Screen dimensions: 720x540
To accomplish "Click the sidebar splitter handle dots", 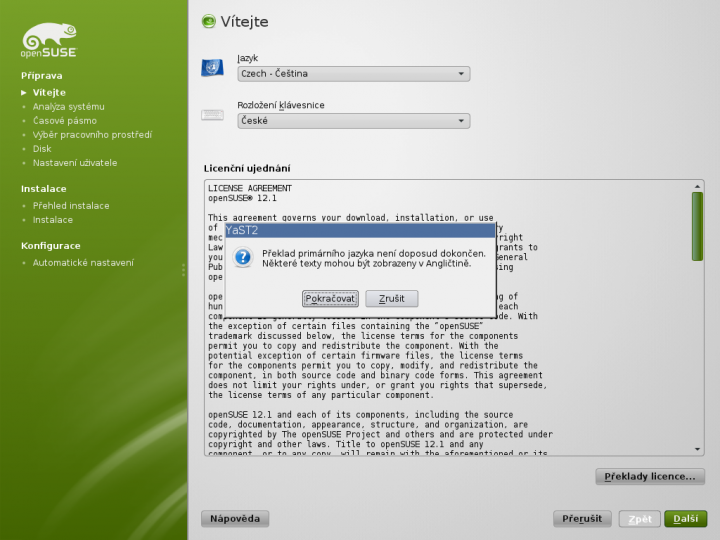I will click(183, 270).
